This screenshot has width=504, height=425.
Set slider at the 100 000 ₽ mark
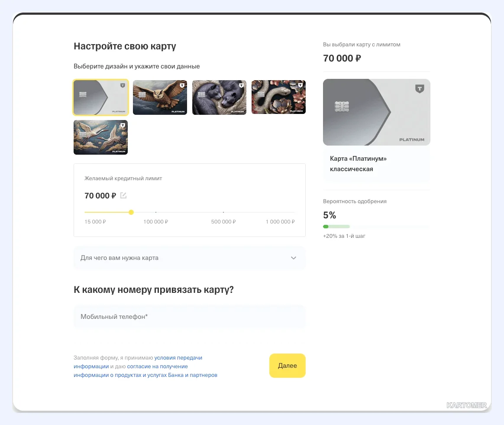pyautogui.click(x=156, y=212)
